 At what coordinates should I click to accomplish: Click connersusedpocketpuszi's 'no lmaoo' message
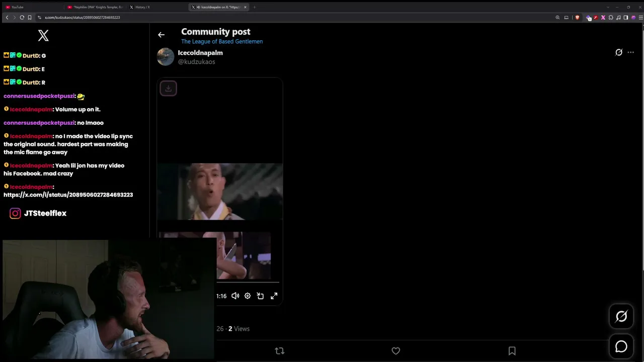pyautogui.click(x=91, y=123)
